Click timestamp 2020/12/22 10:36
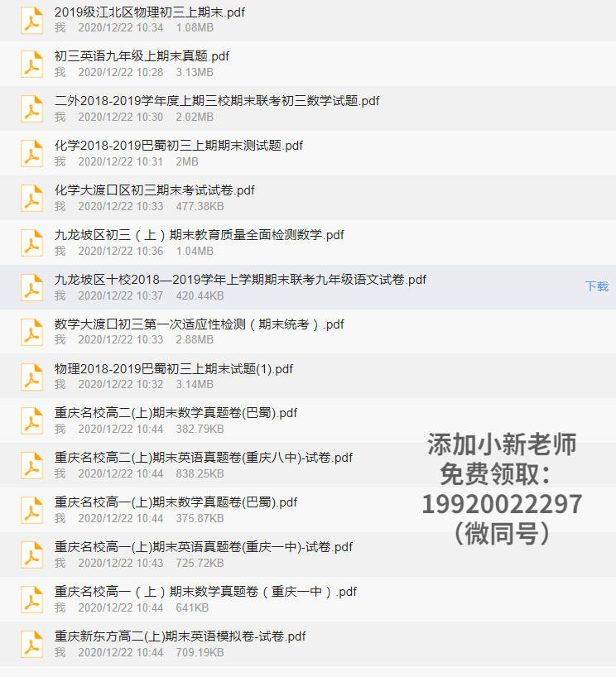This screenshot has height=677, width=616. coord(121,251)
